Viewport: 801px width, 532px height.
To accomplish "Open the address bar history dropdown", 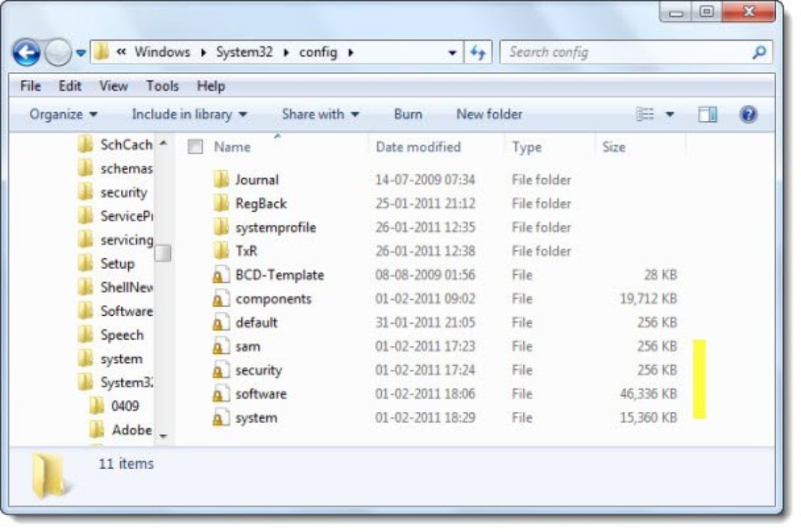I will tap(453, 53).
